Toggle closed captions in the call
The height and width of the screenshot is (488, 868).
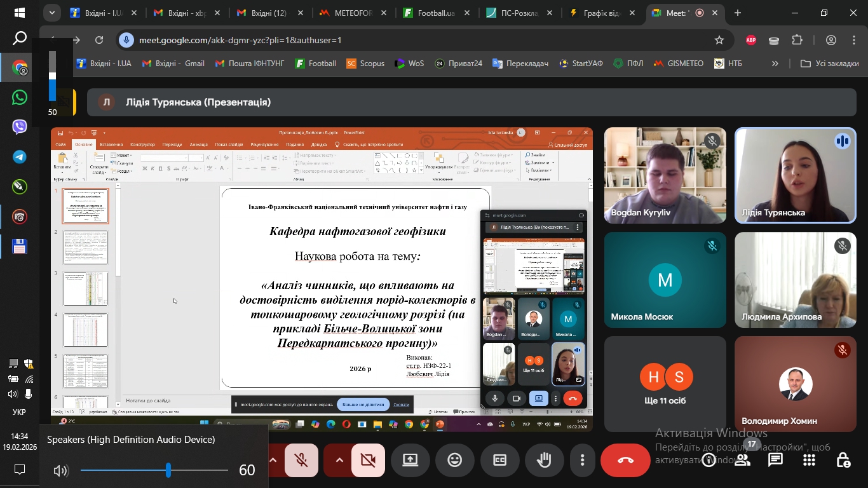point(500,460)
